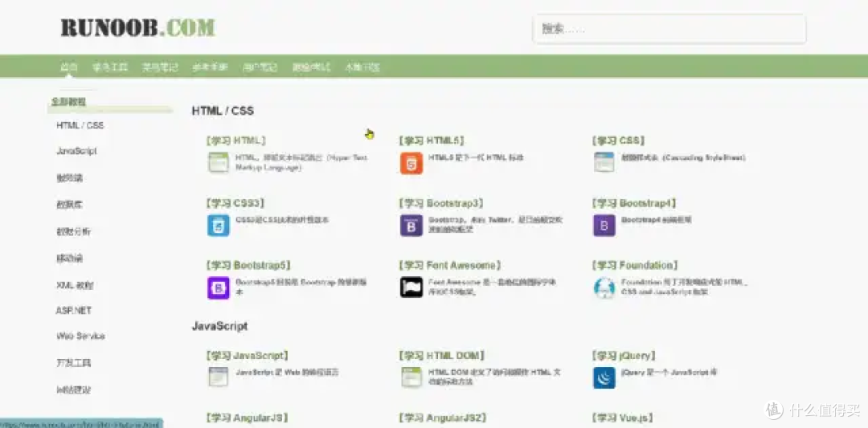
Task: Select 数据分析 category in the sidebar
Action: (x=74, y=232)
